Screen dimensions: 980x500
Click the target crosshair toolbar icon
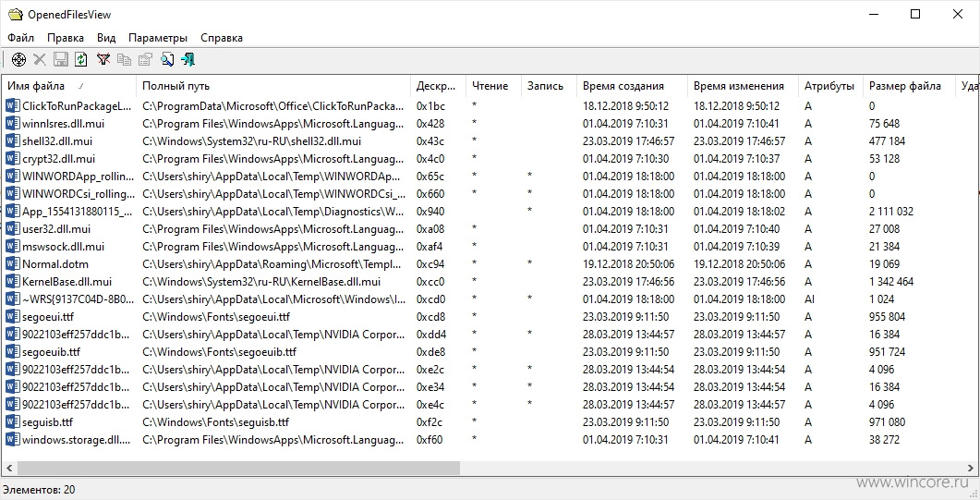pyautogui.click(x=19, y=59)
